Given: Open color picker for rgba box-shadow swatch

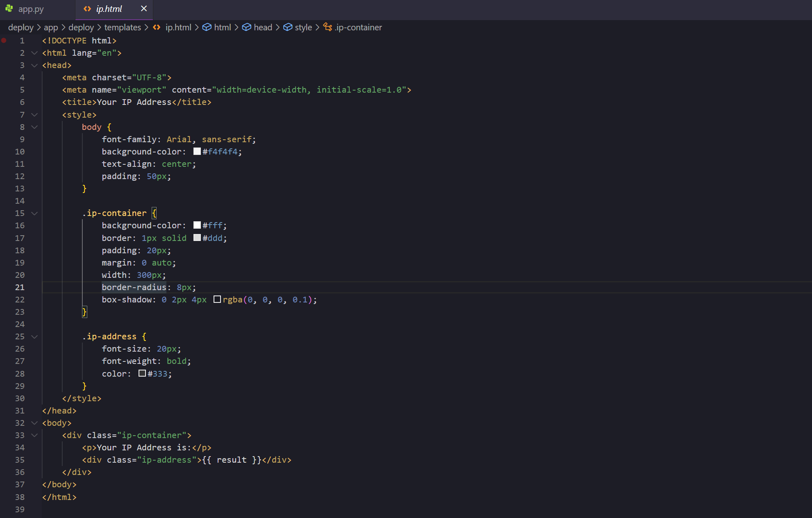Looking at the screenshot, I should [217, 299].
